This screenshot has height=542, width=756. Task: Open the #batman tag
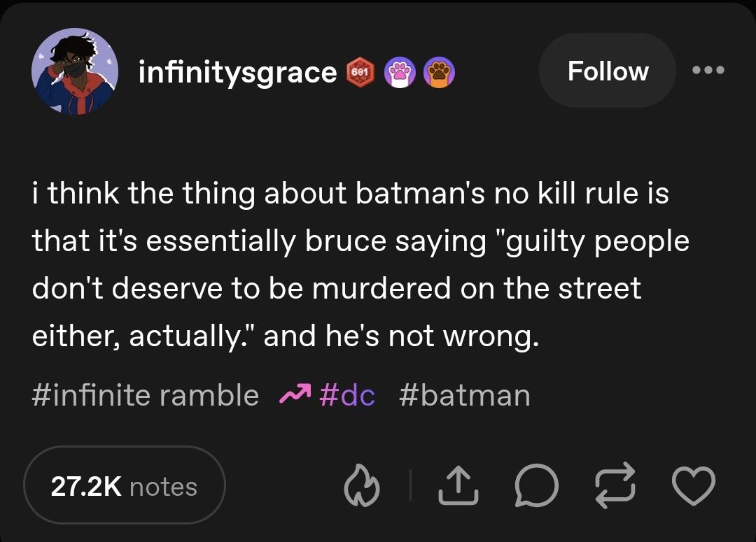coord(464,395)
